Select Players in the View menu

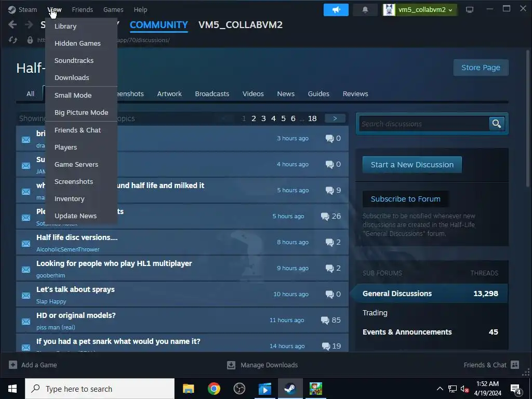click(x=82, y=147)
